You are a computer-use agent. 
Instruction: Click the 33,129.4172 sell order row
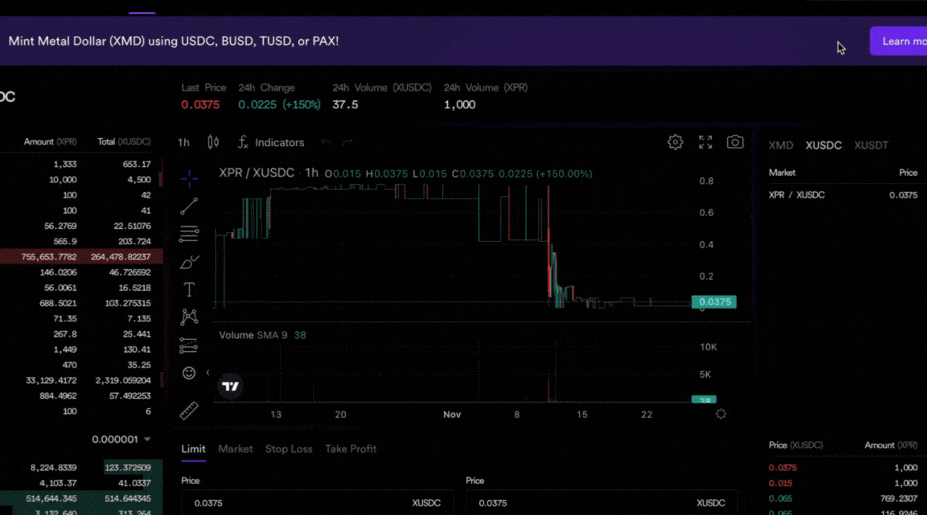point(81,380)
